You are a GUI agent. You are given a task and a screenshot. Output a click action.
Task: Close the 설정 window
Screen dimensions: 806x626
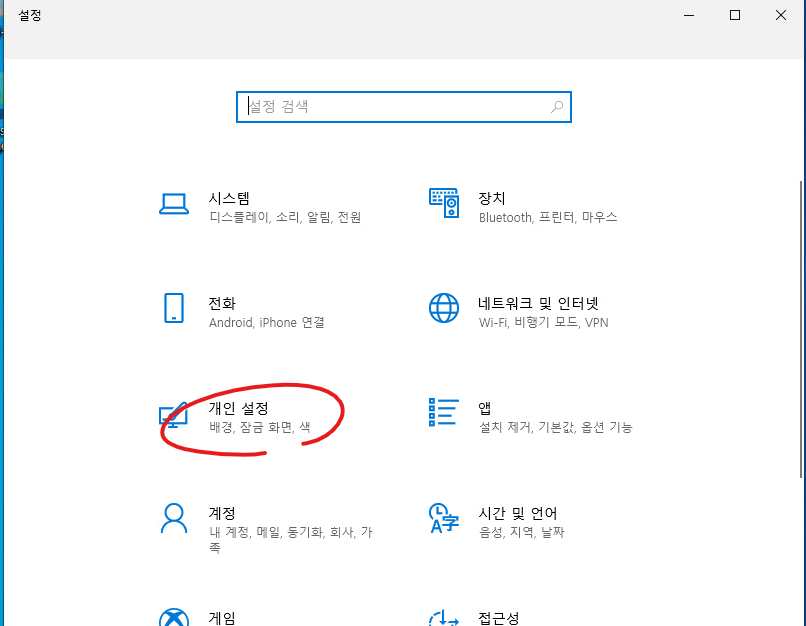781,15
